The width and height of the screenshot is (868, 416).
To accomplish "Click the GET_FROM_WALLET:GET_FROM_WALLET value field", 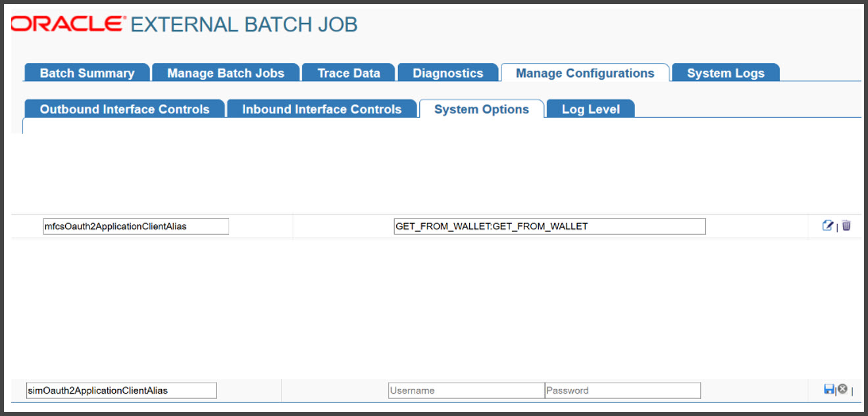I will point(549,226).
